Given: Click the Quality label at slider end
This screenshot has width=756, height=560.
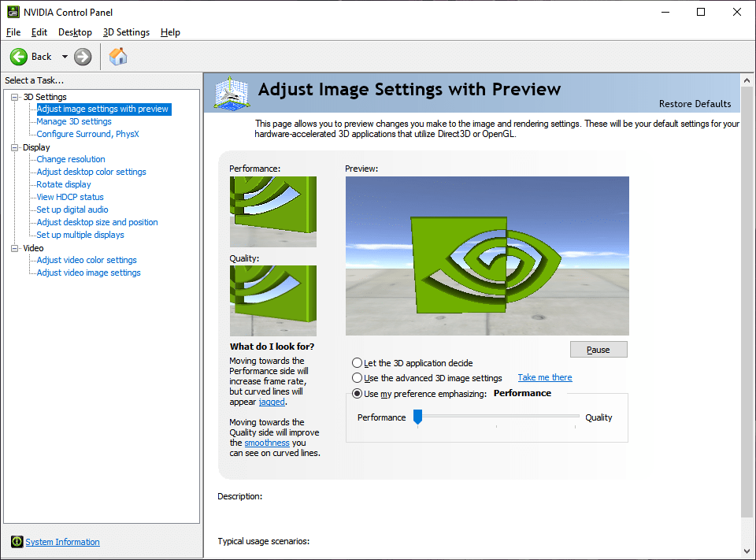Looking at the screenshot, I should (598, 417).
